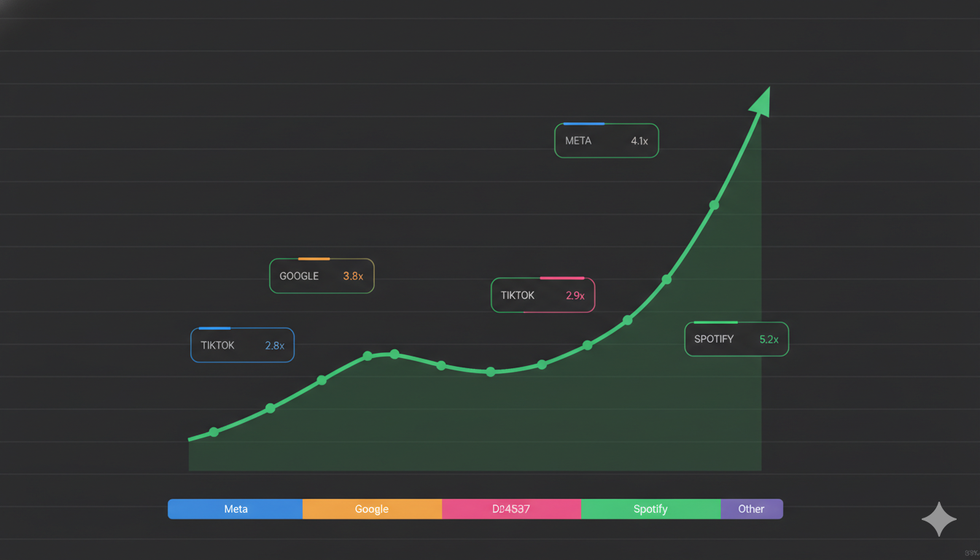Click the blue 2.8x value text

tap(274, 346)
